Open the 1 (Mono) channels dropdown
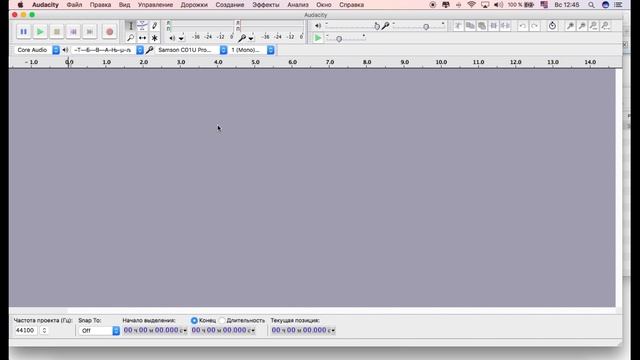The height and width of the screenshot is (360, 640). click(252, 50)
